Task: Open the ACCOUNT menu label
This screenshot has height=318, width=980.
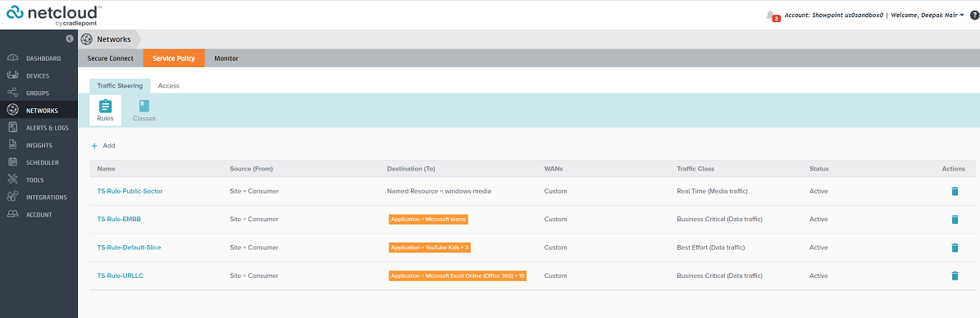Action: [x=39, y=215]
